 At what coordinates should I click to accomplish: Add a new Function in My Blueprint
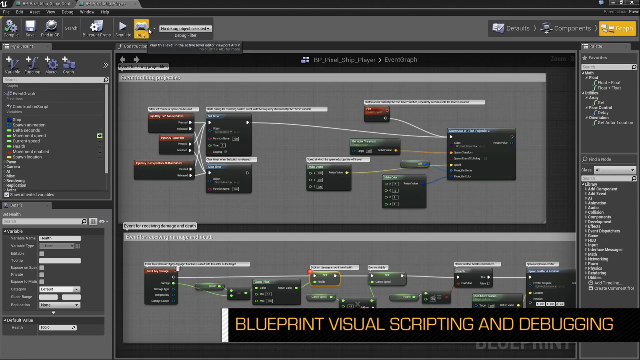point(32,64)
